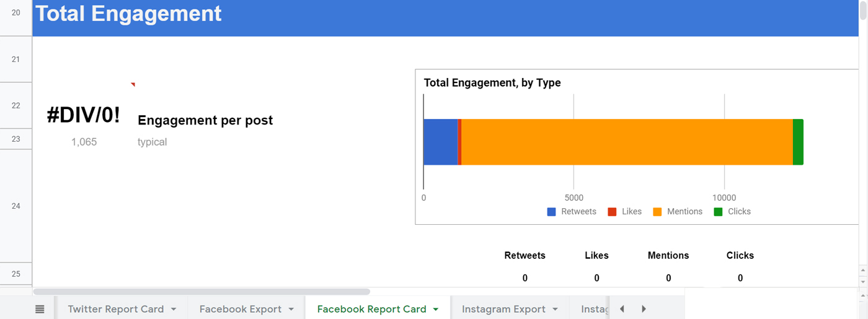Click red Likes legend swatch
Image resolution: width=868 pixels, height=319 pixels.
[612, 212]
